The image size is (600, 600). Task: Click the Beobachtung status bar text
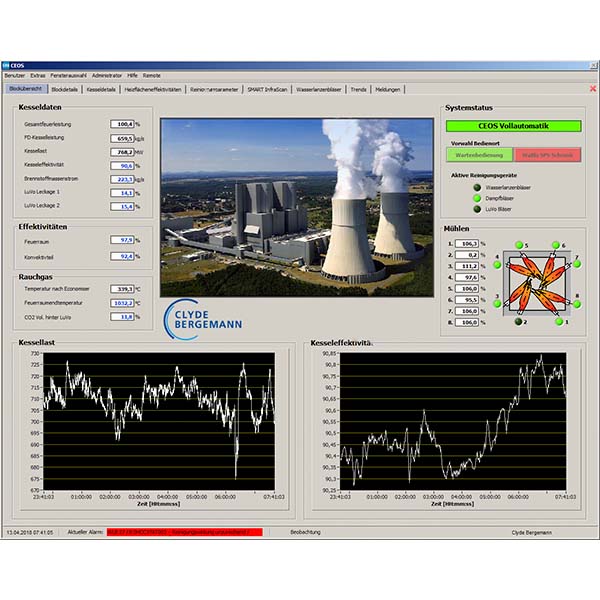[305, 532]
